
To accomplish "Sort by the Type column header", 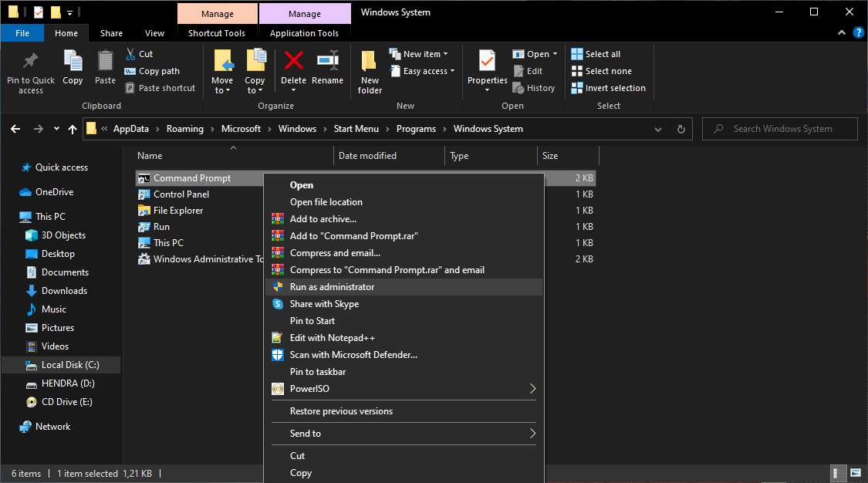I will pyautogui.click(x=459, y=156).
